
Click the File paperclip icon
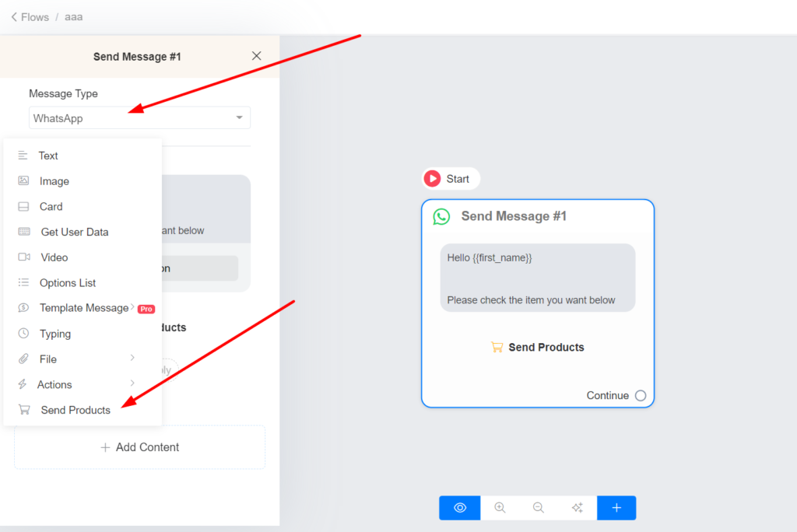pyautogui.click(x=23, y=359)
